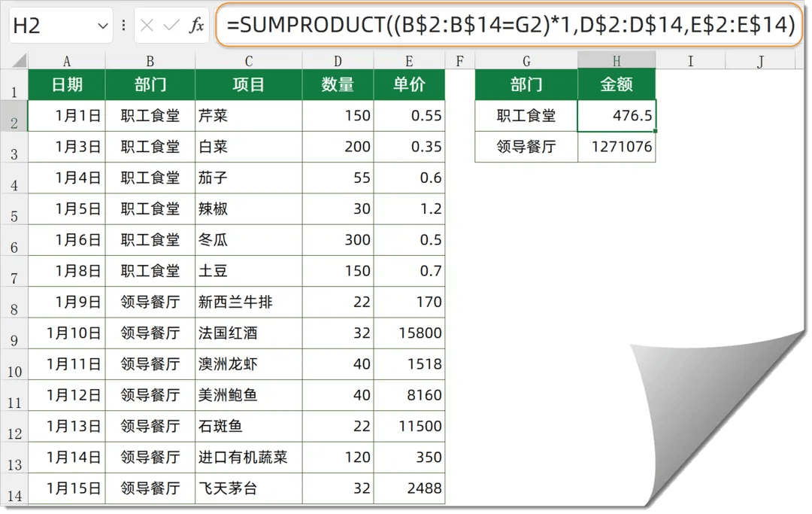This screenshot has width=812, height=514.
Task: Click the quantity cell 55
Action: pos(338,178)
